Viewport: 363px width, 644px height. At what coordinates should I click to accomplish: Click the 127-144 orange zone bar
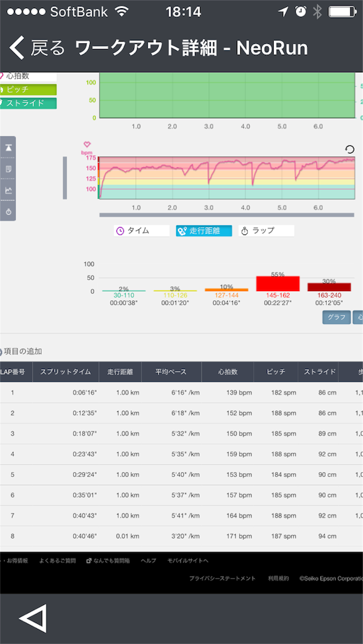pos(226,289)
